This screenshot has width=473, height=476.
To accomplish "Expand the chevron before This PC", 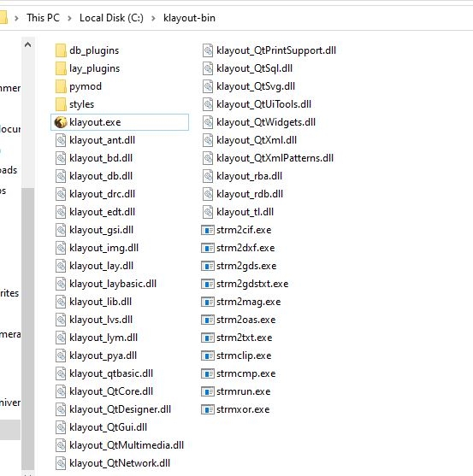I will pos(16,18).
